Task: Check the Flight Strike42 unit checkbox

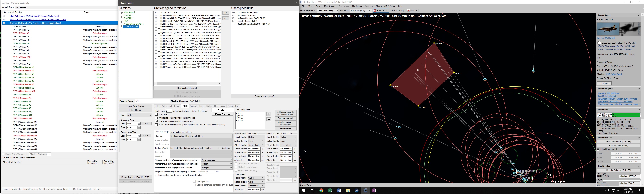Action: [159, 59]
